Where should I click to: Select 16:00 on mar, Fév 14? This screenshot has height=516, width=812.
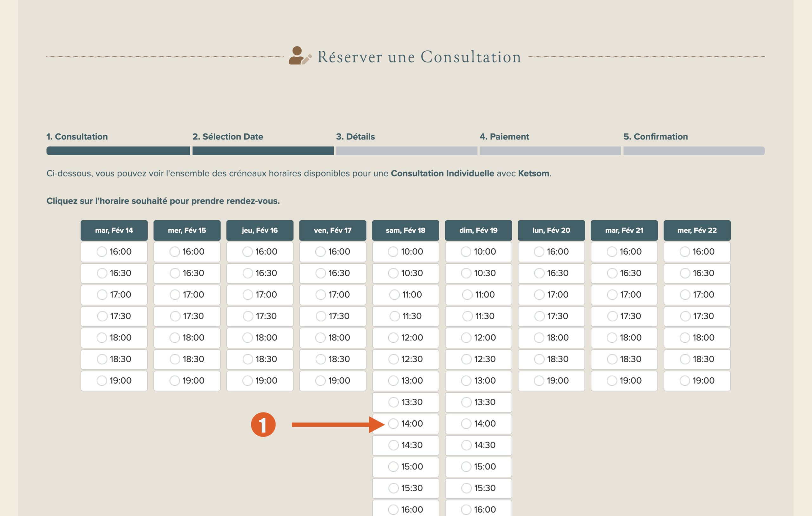[x=114, y=252]
